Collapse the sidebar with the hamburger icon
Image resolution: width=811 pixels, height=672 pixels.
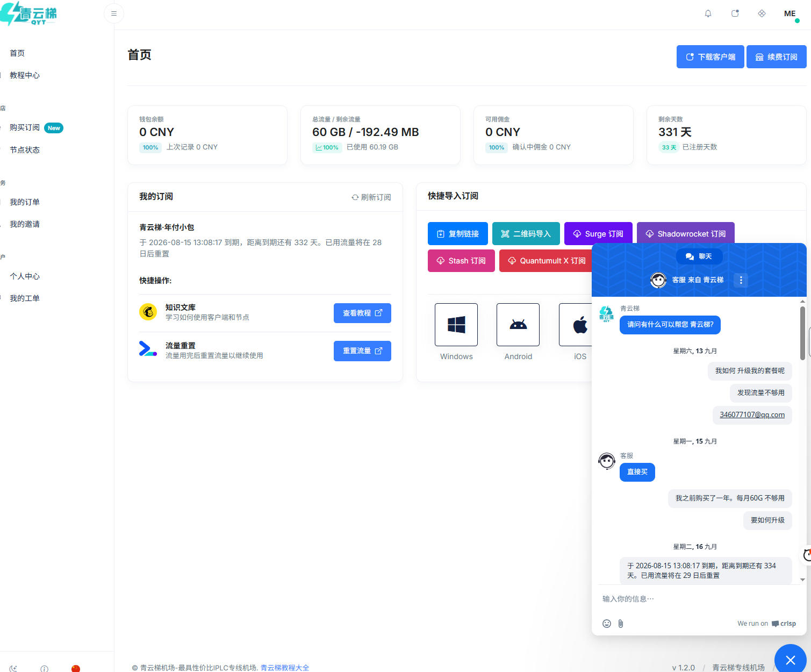(x=114, y=13)
